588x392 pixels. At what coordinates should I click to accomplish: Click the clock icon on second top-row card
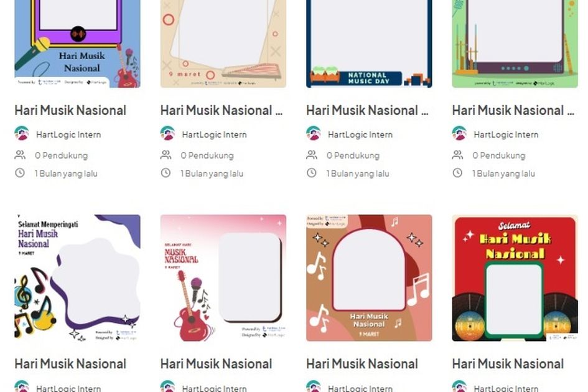(x=166, y=173)
